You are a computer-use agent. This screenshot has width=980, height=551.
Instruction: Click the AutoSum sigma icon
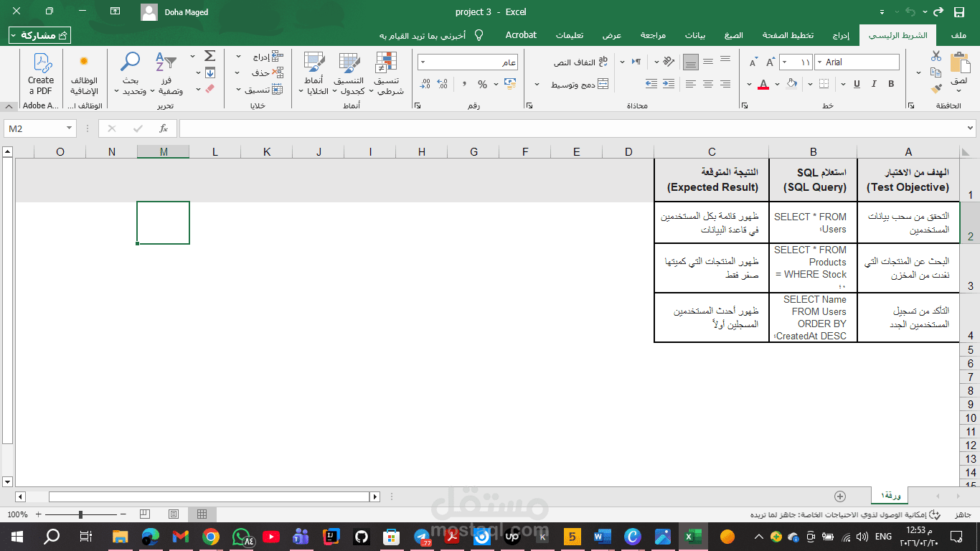(x=209, y=56)
